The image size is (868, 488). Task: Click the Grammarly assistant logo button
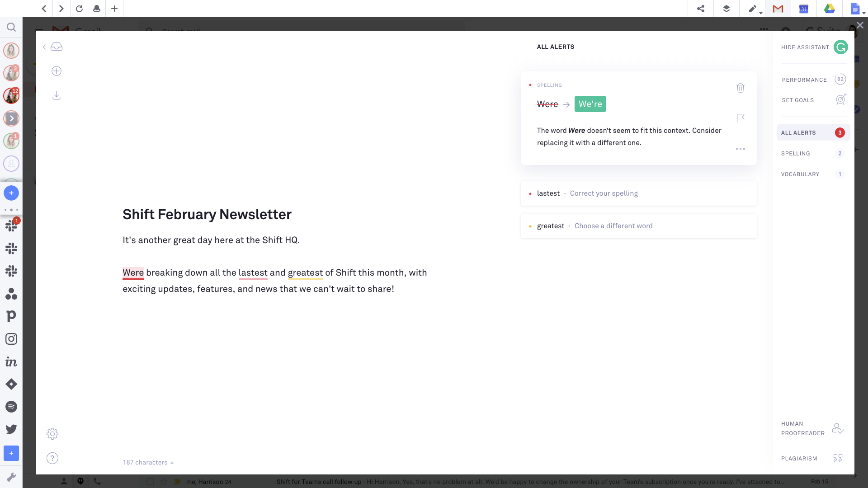841,47
